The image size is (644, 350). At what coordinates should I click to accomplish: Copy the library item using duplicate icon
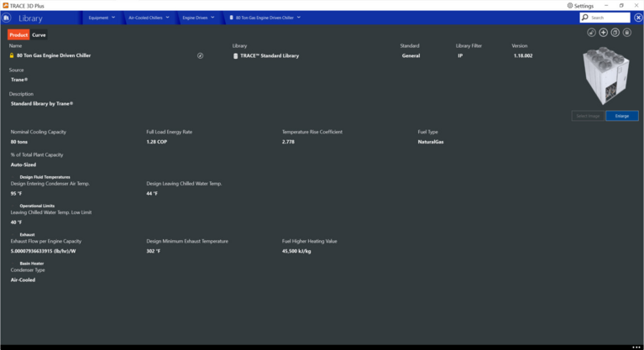(x=615, y=33)
